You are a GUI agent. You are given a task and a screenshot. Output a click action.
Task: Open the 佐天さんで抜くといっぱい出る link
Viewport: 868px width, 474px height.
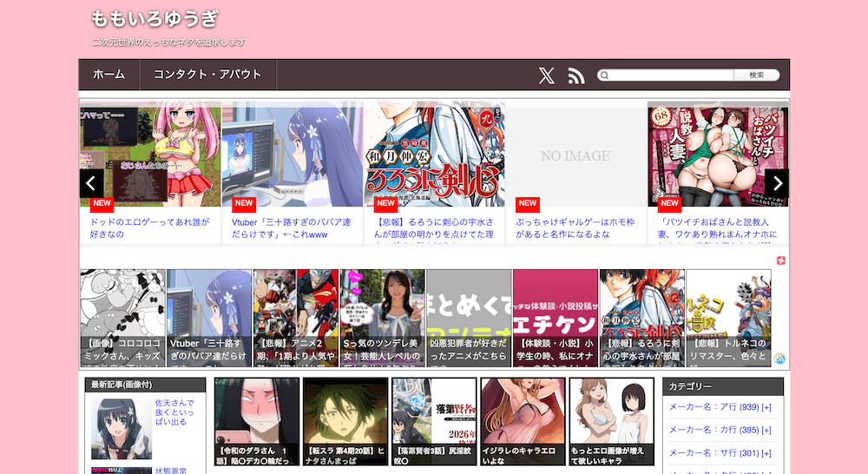(174, 412)
